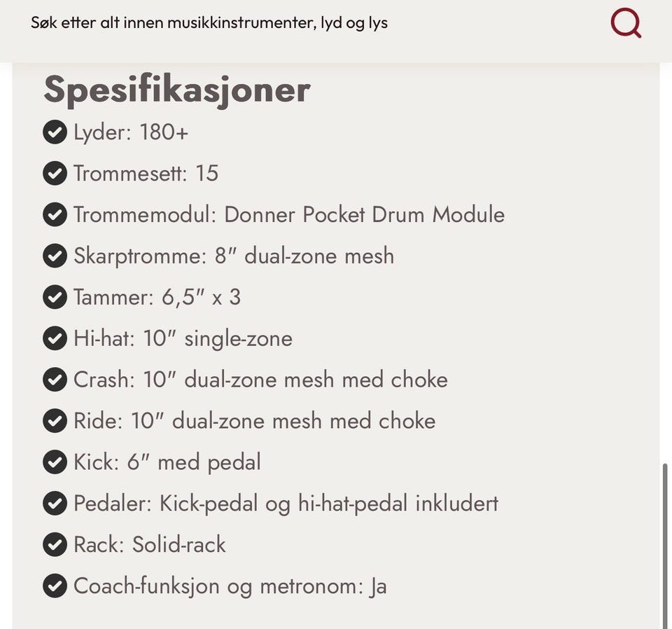The width and height of the screenshot is (672, 629).
Task: Click the checkmark icon beside Skarptromme
Action: pos(55,256)
